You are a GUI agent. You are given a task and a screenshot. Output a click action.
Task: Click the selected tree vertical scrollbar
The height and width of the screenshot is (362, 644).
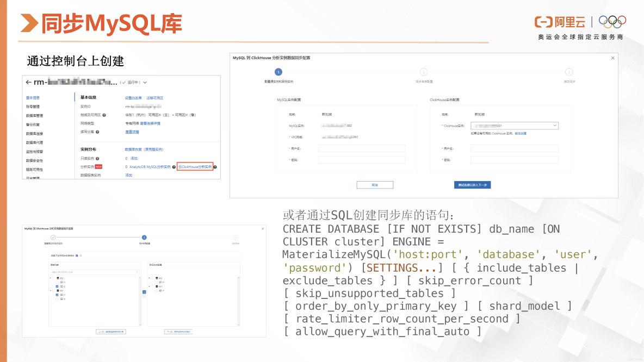tap(239, 301)
